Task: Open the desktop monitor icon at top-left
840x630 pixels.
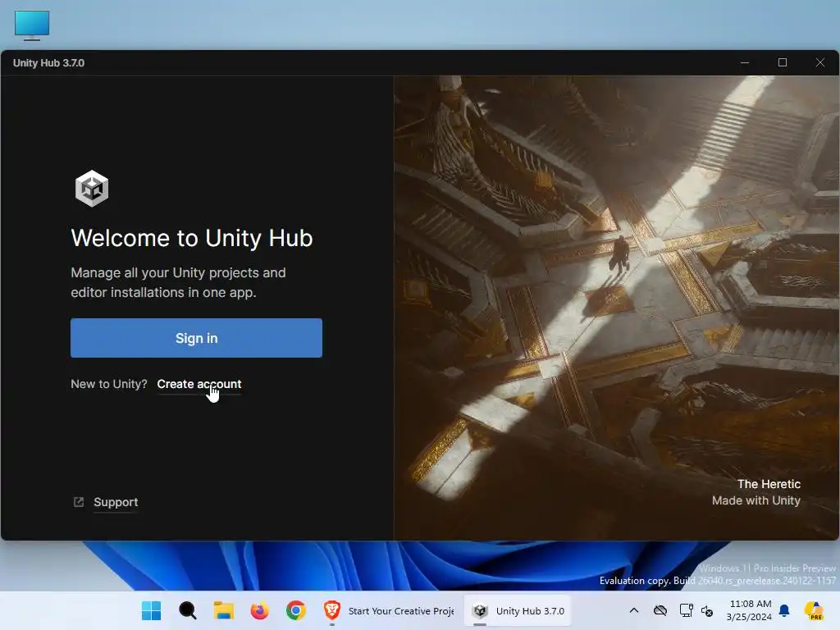Action: [32, 25]
